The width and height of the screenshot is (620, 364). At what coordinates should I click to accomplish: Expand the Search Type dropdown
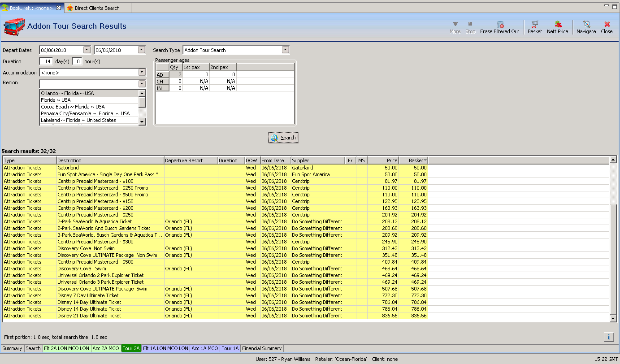(286, 50)
